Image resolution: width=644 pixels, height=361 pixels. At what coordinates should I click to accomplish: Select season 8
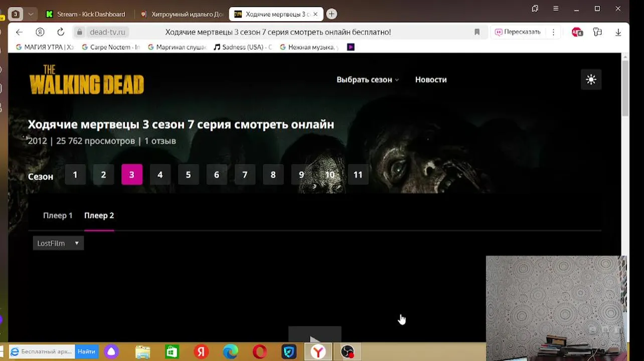click(x=273, y=174)
